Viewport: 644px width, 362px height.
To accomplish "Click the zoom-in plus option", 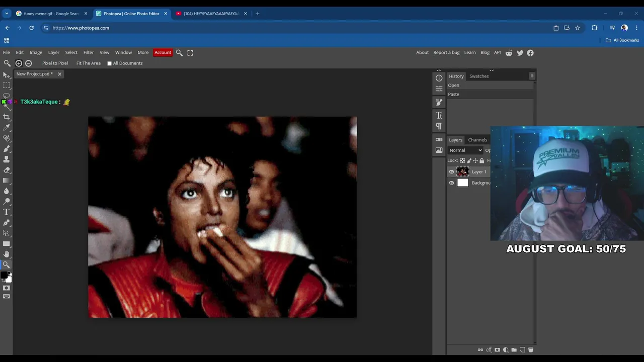I will coord(19,63).
